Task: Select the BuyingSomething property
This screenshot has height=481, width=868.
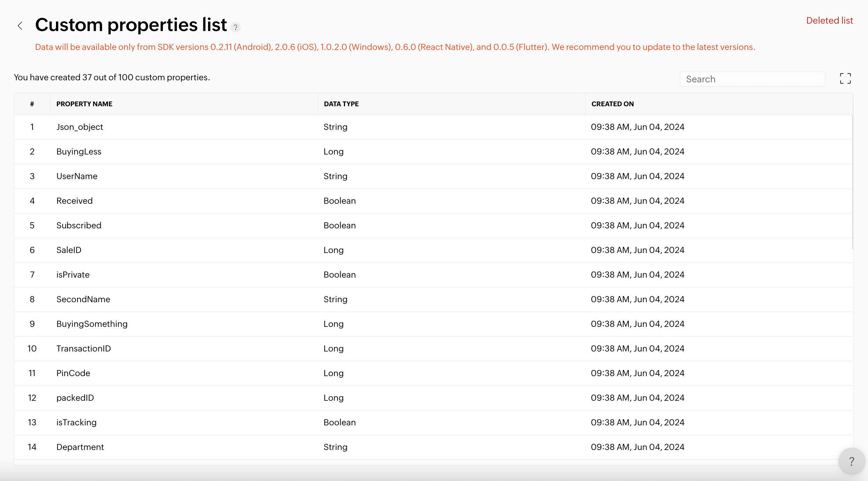Action: 92,324
